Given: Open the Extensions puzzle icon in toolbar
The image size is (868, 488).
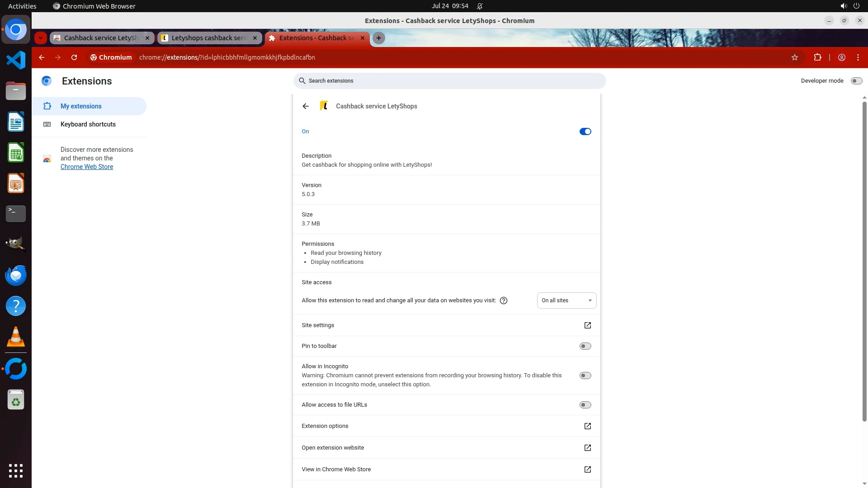Looking at the screenshot, I should click(x=817, y=57).
